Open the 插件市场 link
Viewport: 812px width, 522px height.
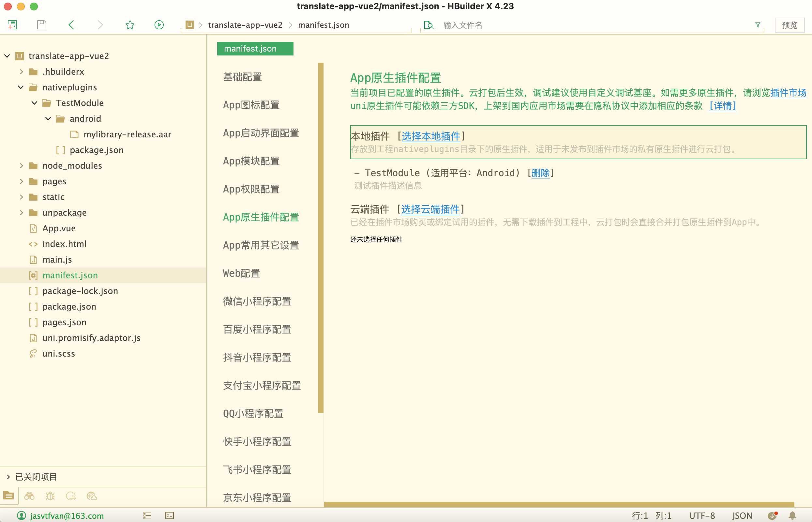(x=788, y=93)
